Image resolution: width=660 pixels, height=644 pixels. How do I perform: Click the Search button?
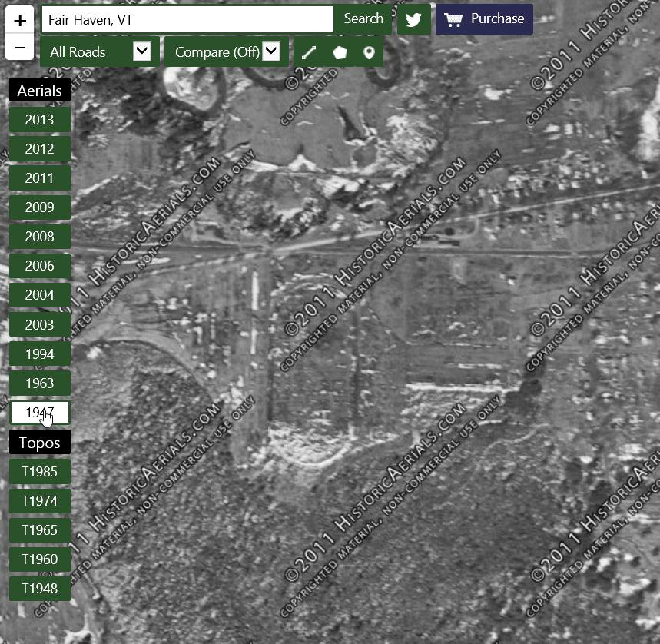click(363, 19)
